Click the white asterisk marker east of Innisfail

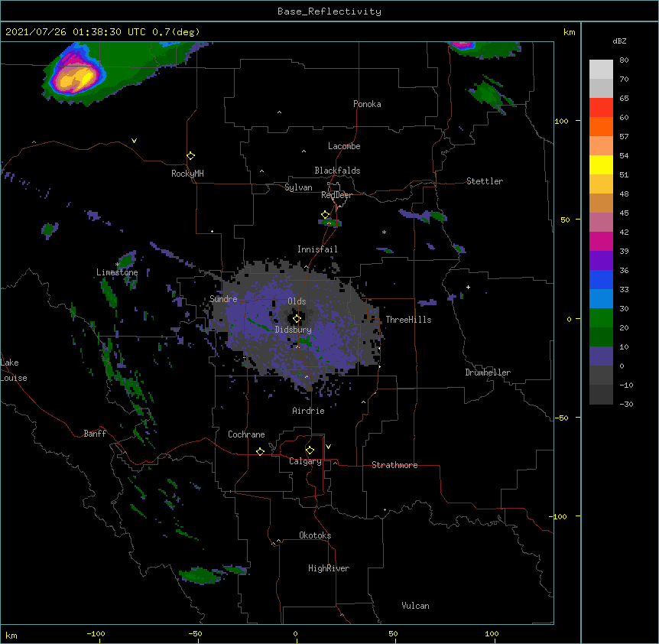pyautogui.click(x=384, y=232)
